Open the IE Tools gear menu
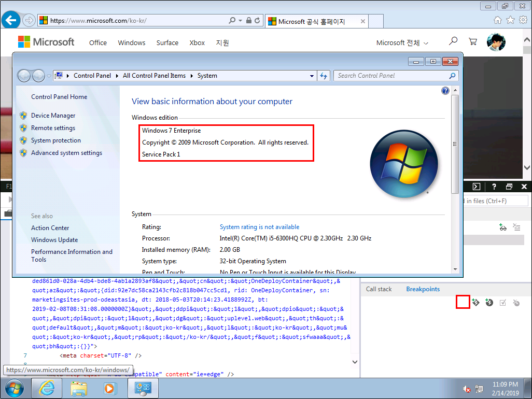The width and height of the screenshot is (532, 399). point(523,20)
